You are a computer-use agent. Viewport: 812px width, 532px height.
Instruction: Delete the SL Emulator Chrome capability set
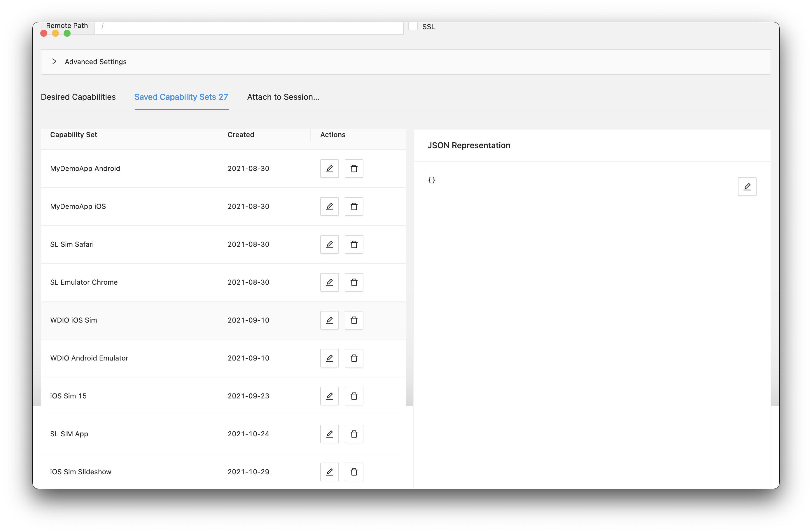pos(354,282)
